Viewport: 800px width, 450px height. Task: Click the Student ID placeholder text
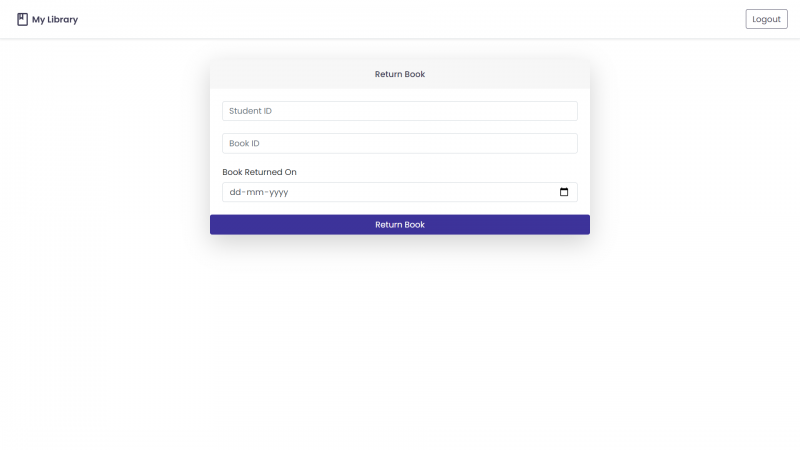point(250,111)
